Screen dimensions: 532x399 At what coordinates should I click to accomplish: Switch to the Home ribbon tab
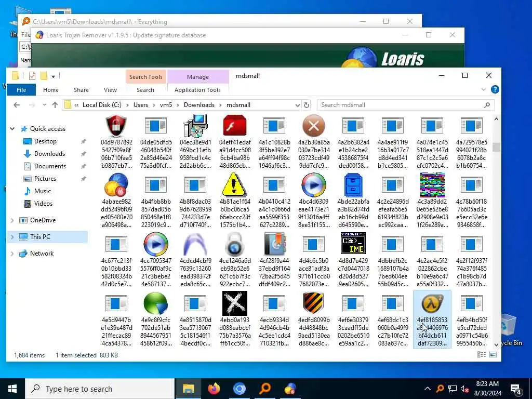51,90
